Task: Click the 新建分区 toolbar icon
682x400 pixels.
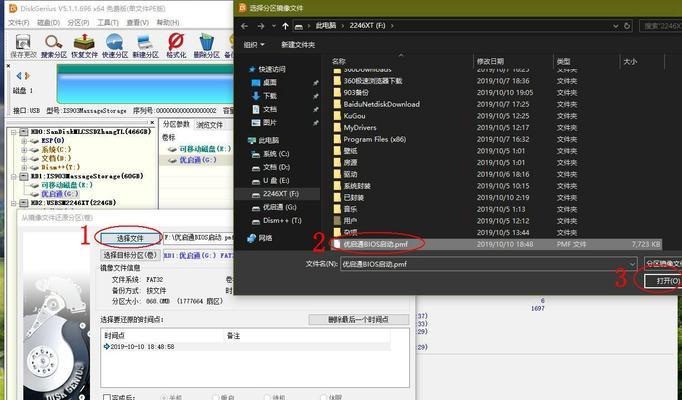Action: (x=145, y=43)
